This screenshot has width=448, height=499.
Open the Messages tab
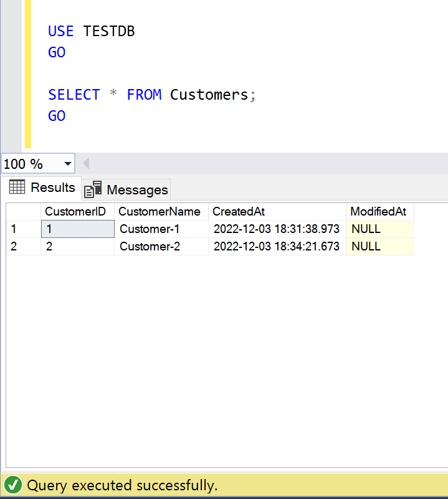(126, 189)
